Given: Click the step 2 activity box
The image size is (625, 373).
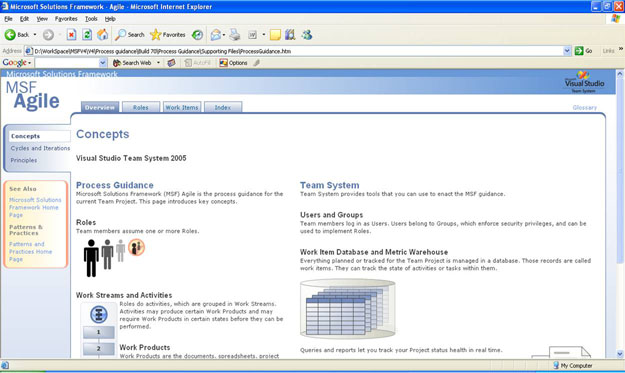Looking at the screenshot, I should [98, 348].
